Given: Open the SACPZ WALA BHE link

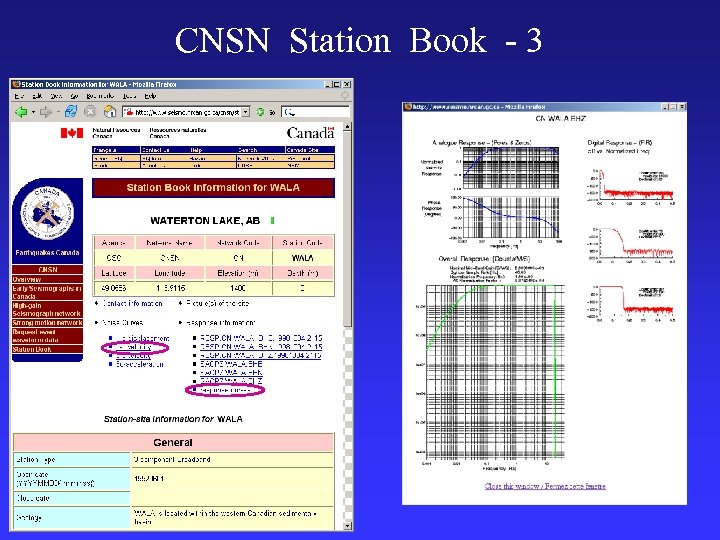Looking at the screenshot, I should click(231, 364).
